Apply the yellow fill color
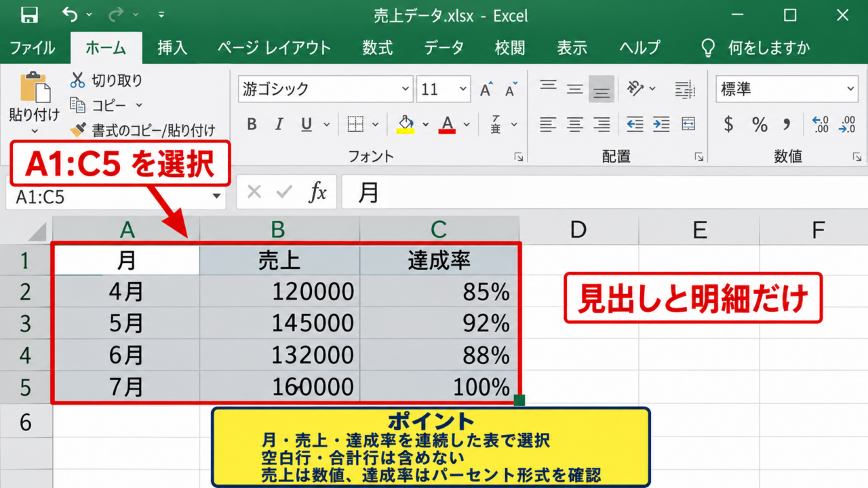The height and width of the screenshot is (488, 868). pos(406,124)
